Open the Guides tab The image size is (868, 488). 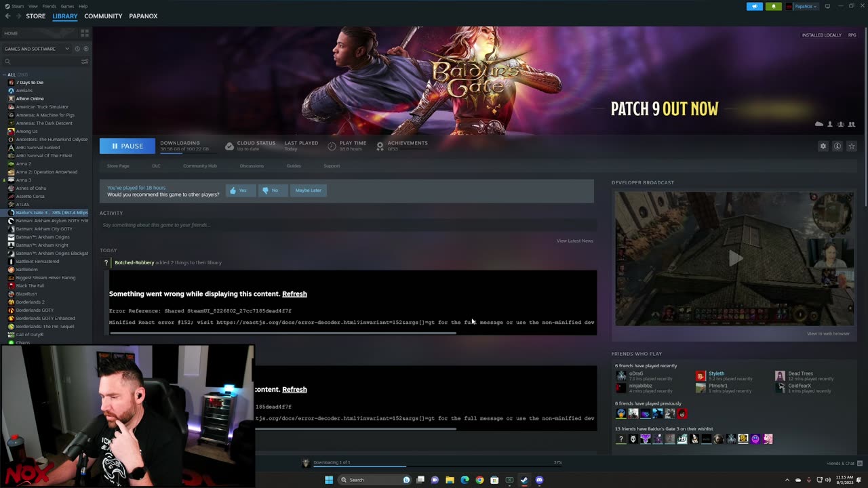click(x=294, y=166)
